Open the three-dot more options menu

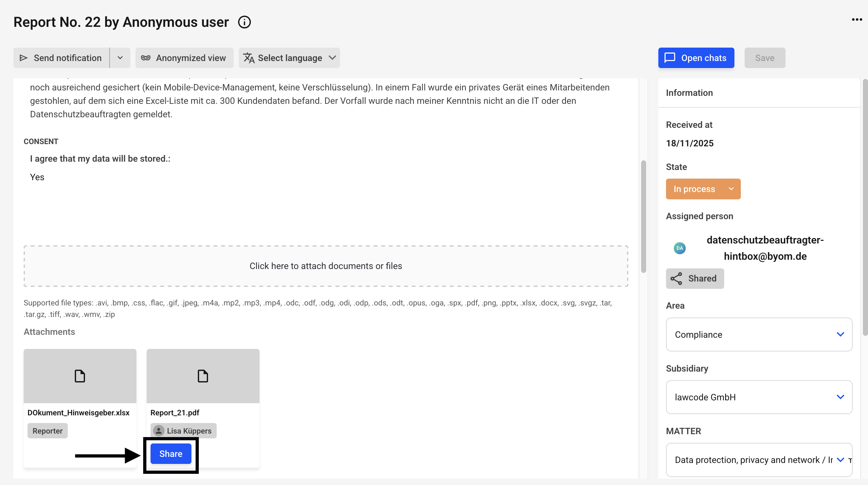[x=856, y=19]
